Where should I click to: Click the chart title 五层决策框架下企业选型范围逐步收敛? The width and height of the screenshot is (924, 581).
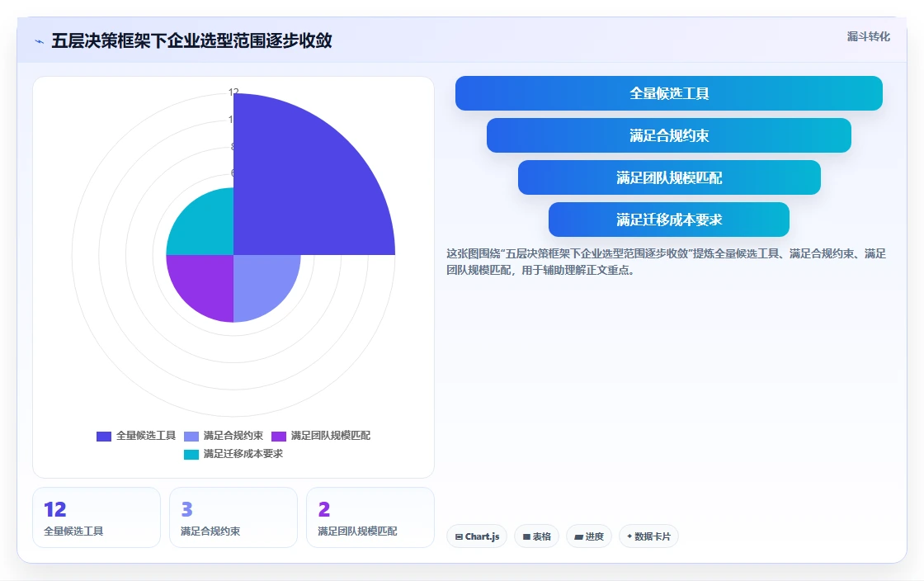tap(191, 40)
